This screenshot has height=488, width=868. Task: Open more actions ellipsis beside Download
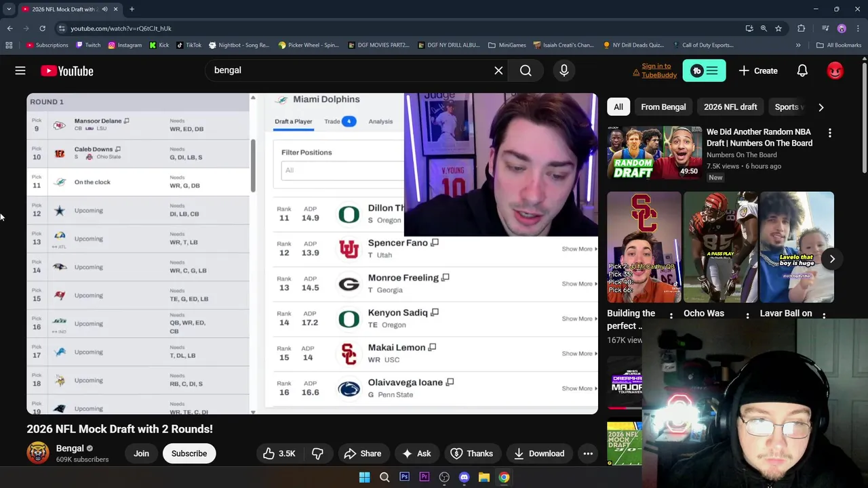click(588, 453)
